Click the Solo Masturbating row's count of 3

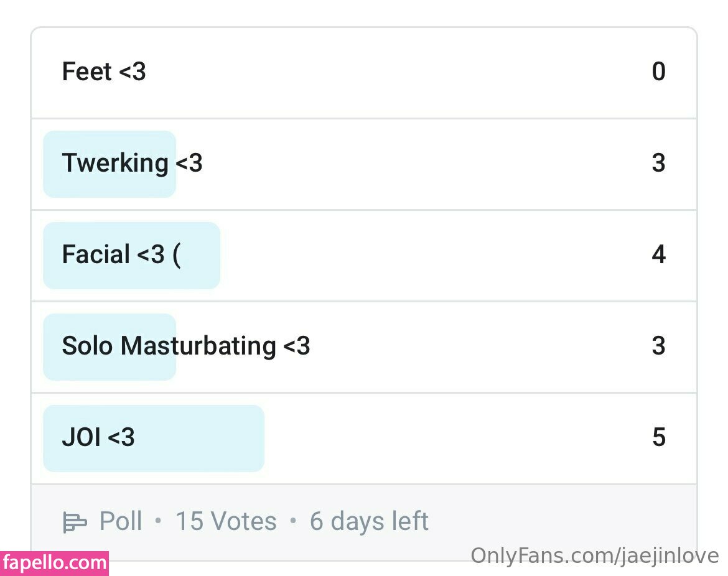click(x=658, y=346)
